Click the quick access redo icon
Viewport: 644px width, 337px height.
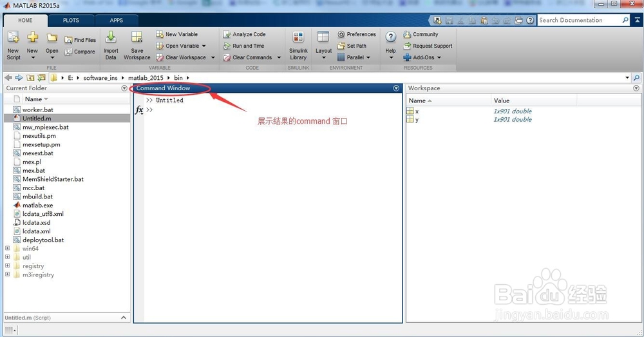click(507, 20)
